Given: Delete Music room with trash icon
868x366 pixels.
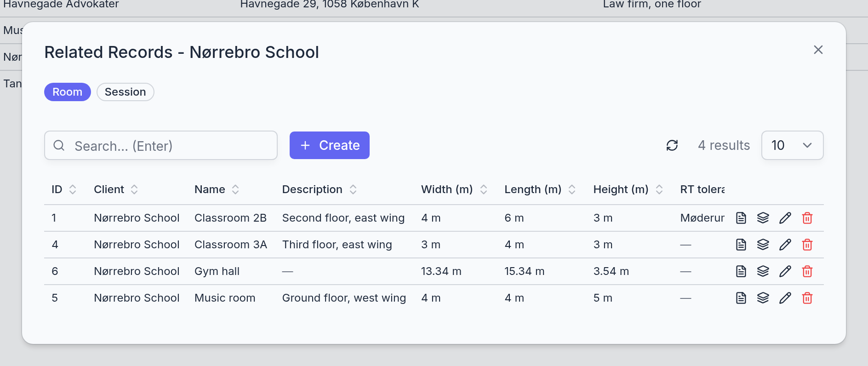Looking at the screenshot, I should pos(807,298).
